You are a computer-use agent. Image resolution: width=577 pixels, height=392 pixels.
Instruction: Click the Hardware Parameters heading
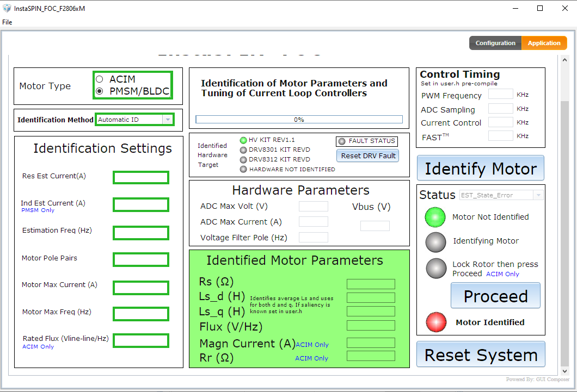(x=300, y=190)
